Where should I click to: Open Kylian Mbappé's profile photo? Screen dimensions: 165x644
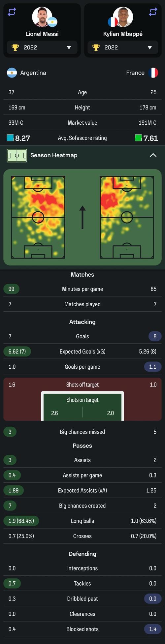click(123, 17)
